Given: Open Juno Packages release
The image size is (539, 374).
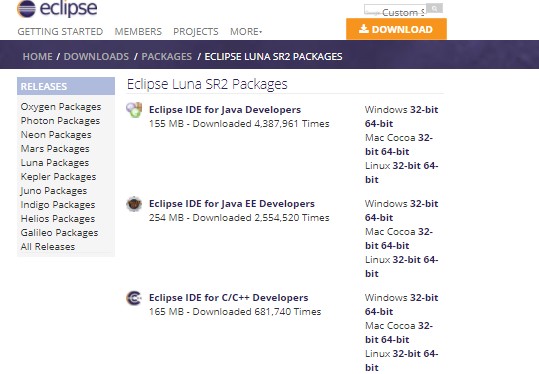Looking at the screenshot, I should [x=54, y=191].
